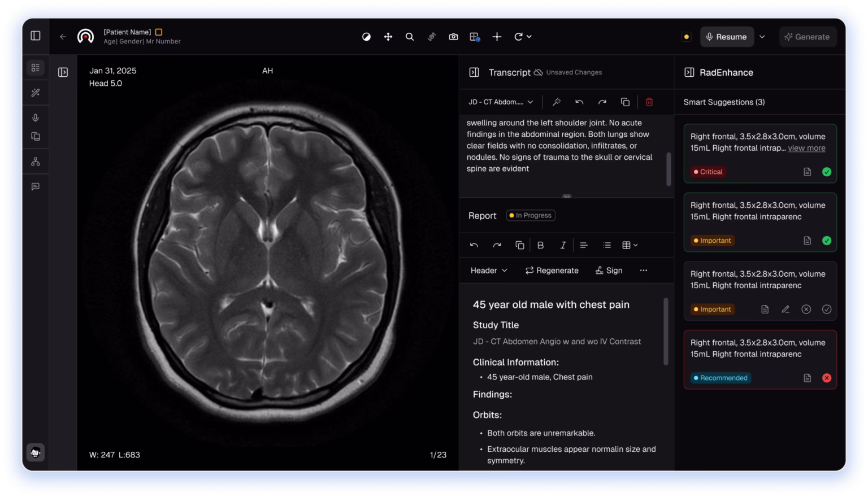Expand the Header style dropdown
Image resolution: width=868 pixels, height=497 pixels.
(489, 271)
